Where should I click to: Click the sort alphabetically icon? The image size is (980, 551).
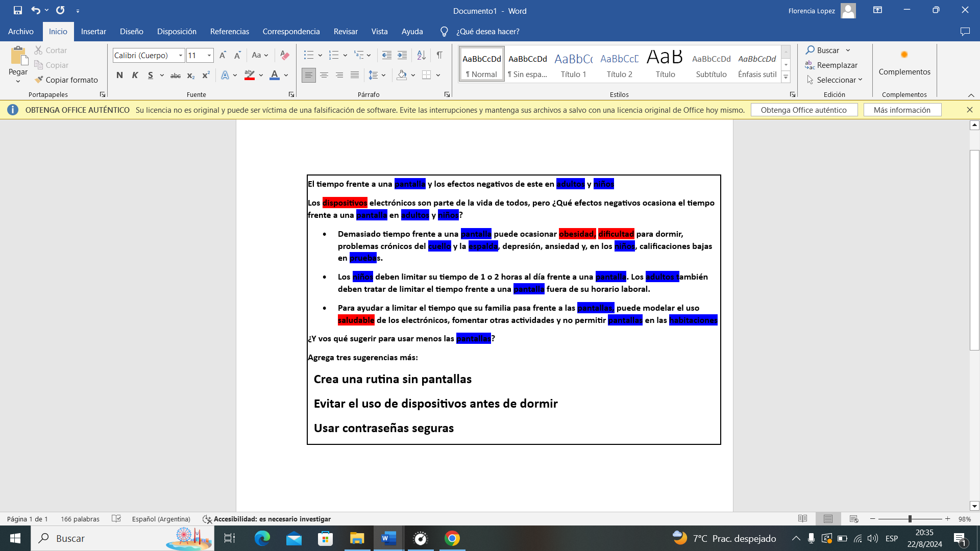pos(421,55)
